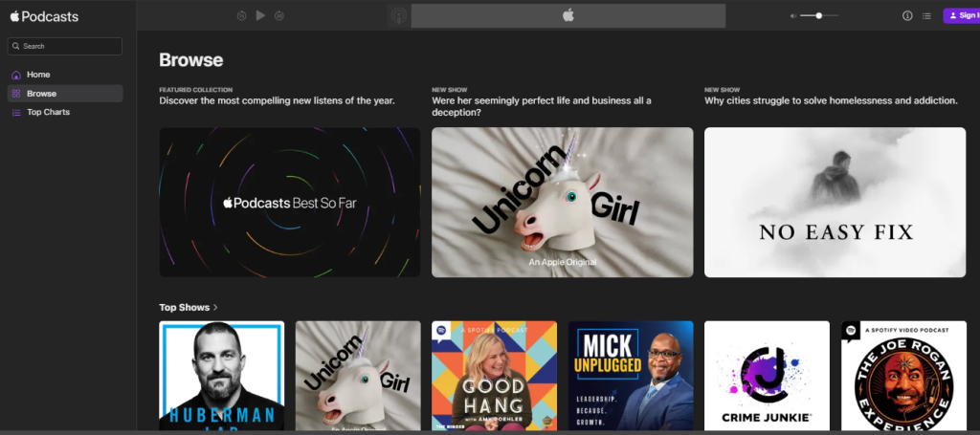The width and height of the screenshot is (980, 435).
Task: Open the episode info icon
Action: [907, 15]
